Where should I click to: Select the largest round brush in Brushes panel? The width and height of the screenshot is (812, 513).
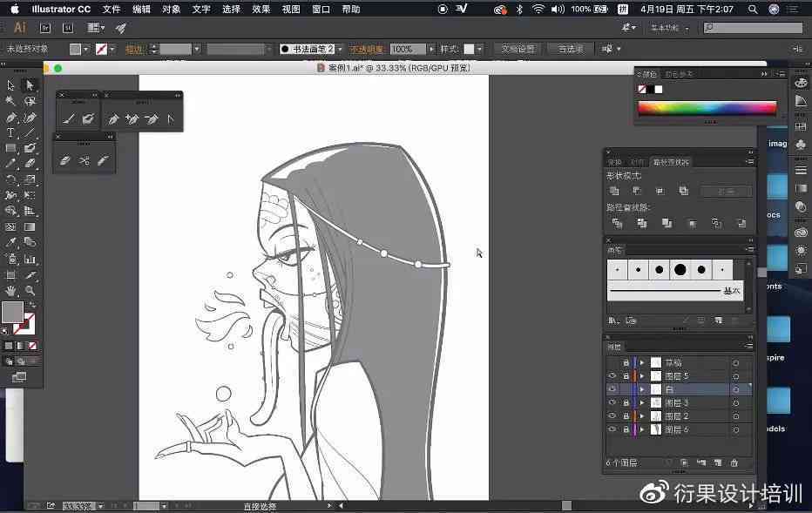(680, 270)
